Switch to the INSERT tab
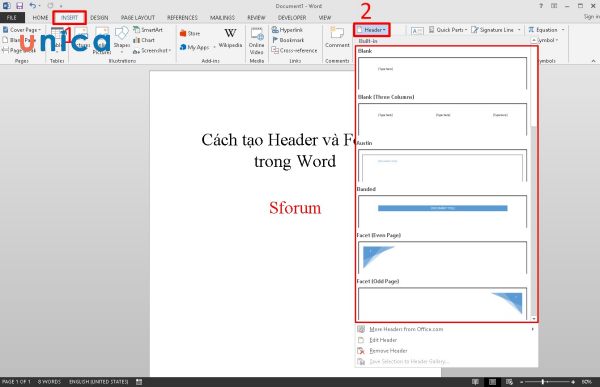The width and height of the screenshot is (600, 387). coord(69,18)
